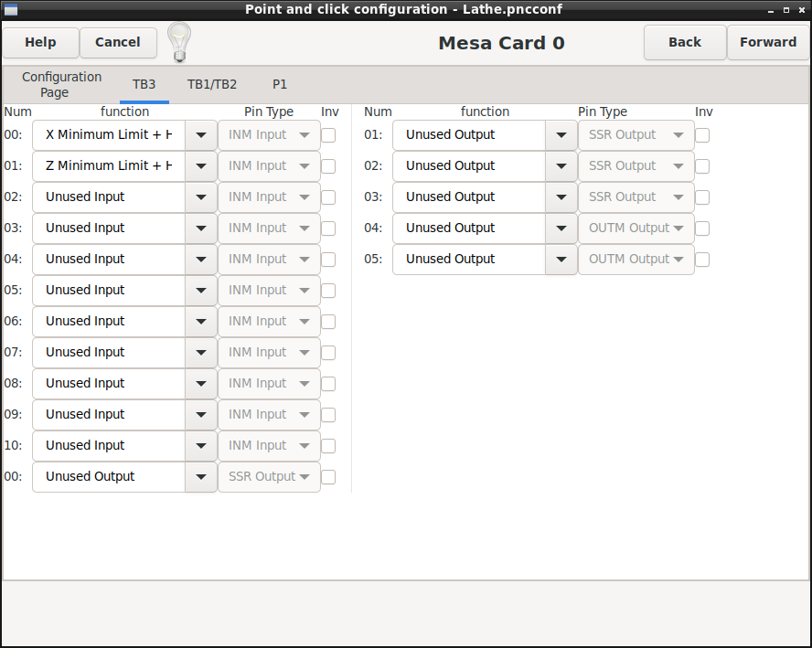Image resolution: width=812 pixels, height=648 pixels.
Task: Click the X Minimum Limit function field
Action: [109, 135]
